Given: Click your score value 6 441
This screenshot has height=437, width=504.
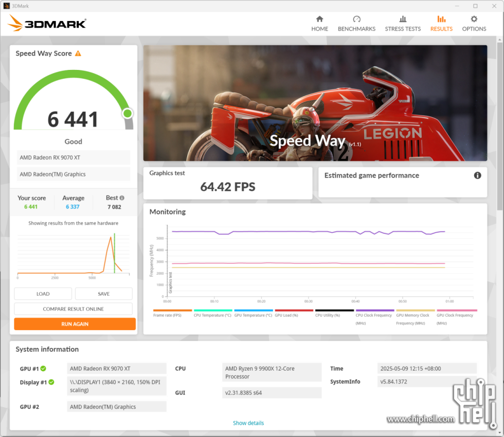Looking at the screenshot, I should 31,207.
